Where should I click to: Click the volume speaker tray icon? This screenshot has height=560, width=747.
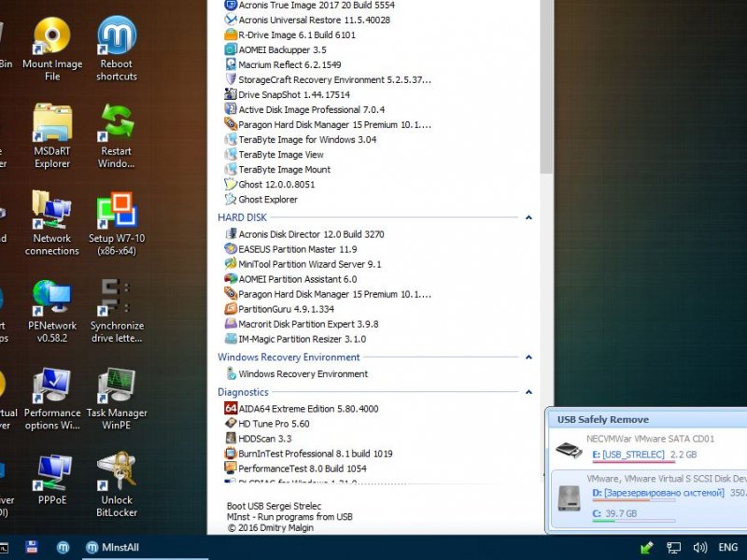(699, 548)
